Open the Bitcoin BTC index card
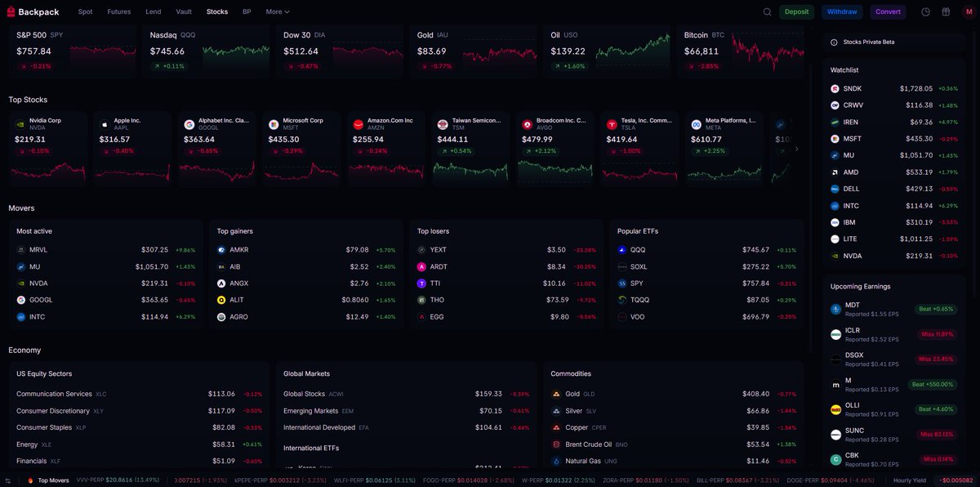This screenshot has height=487, width=980. pyautogui.click(x=741, y=51)
